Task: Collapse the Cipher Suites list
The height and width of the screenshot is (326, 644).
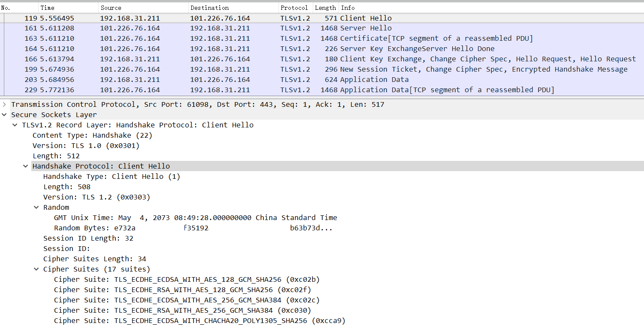Action: [36, 269]
